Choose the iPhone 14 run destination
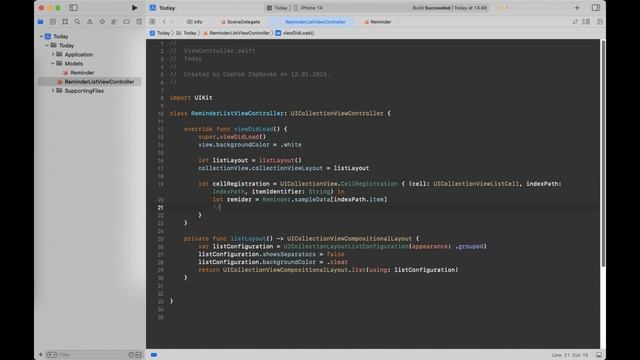Screen dimensions: 640x360 click(x=309, y=8)
